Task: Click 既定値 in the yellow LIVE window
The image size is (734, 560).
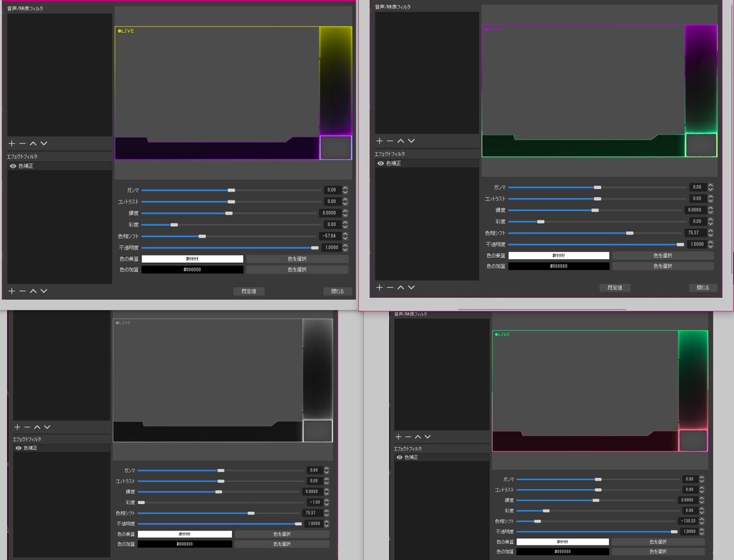Action: pos(249,291)
